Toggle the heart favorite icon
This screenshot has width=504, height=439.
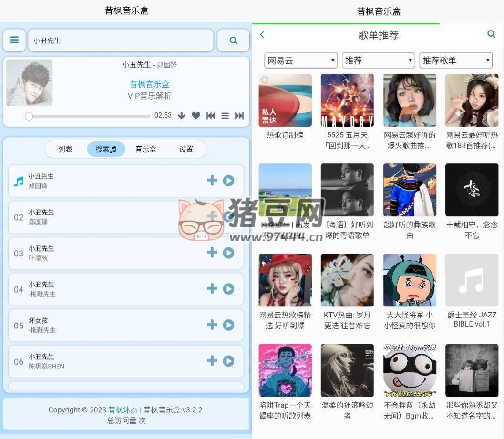click(x=196, y=115)
